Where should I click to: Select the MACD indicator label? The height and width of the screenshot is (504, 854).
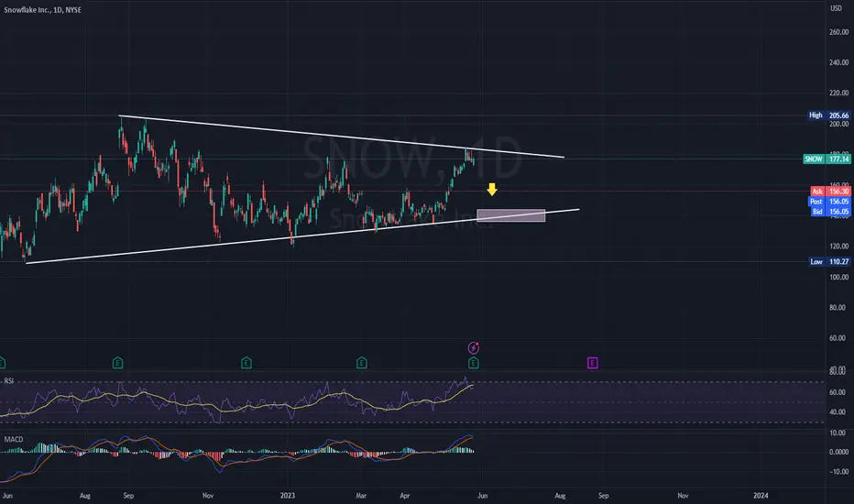(14, 439)
